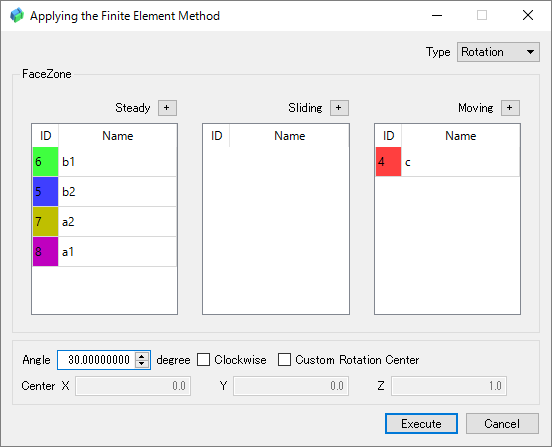Screen dimensions: 552x447
Task: Add a face zone to Steady list
Action: (x=167, y=108)
